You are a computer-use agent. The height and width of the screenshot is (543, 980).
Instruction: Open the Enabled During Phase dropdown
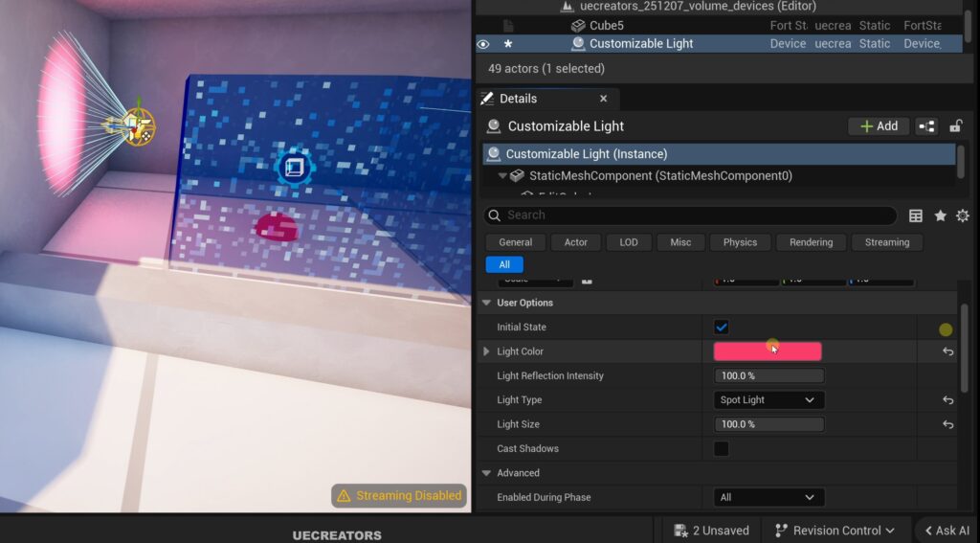[768, 497]
